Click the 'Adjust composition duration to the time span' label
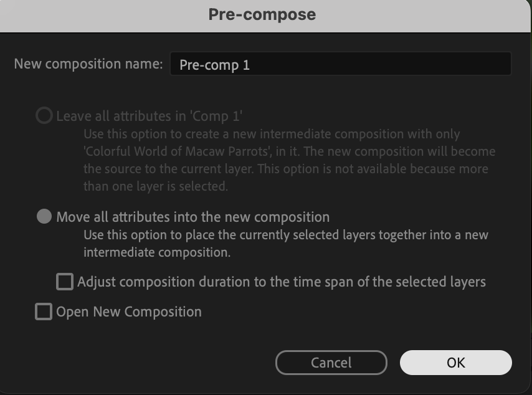The width and height of the screenshot is (532, 395). (x=281, y=282)
